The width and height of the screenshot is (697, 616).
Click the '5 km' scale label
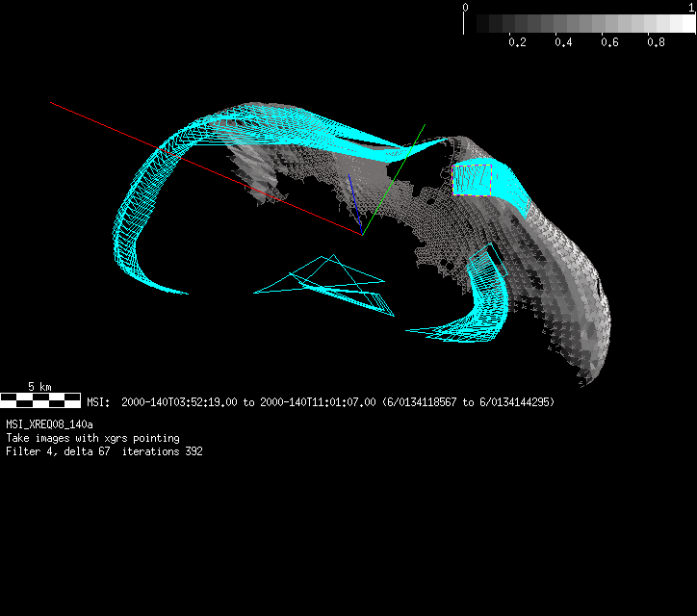point(39,387)
